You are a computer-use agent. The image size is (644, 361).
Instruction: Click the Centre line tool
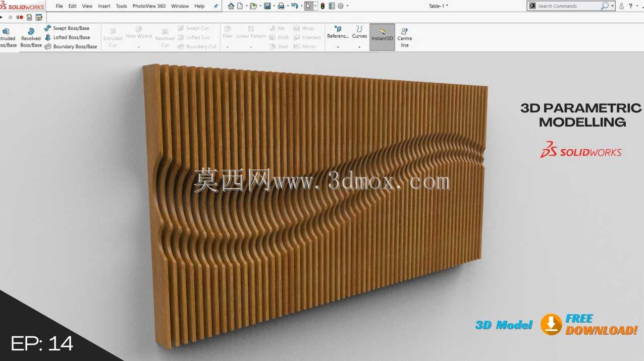[x=405, y=37]
